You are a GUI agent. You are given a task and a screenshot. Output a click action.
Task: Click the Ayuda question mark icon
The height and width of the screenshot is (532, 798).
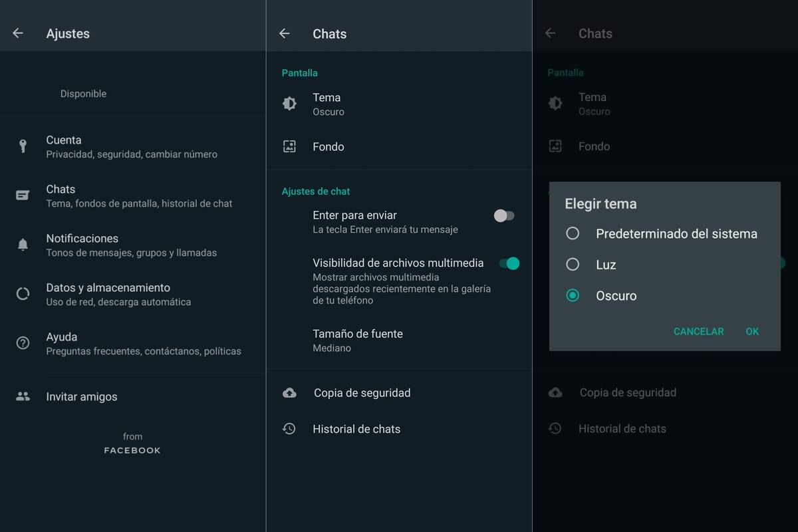(x=24, y=342)
